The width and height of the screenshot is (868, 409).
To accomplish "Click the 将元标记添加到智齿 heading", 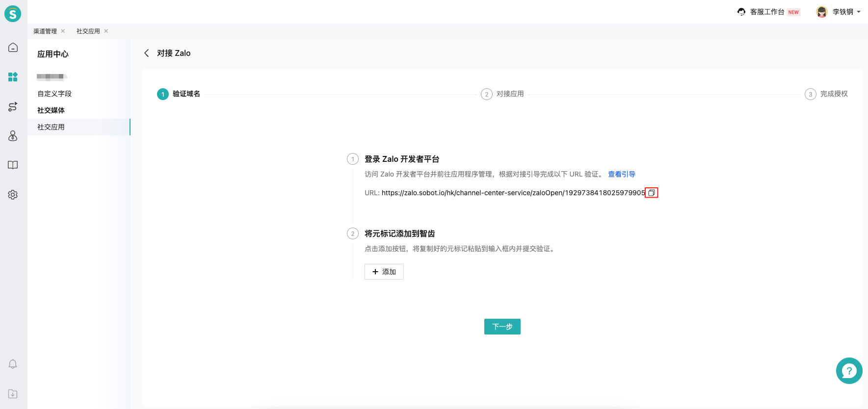I will 400,233.
